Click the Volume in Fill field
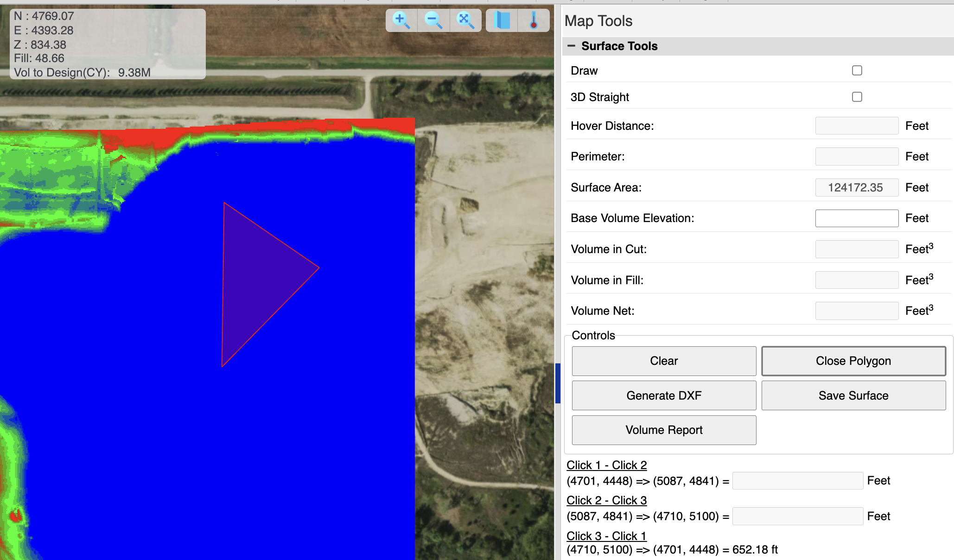 [x=857, y=280]
